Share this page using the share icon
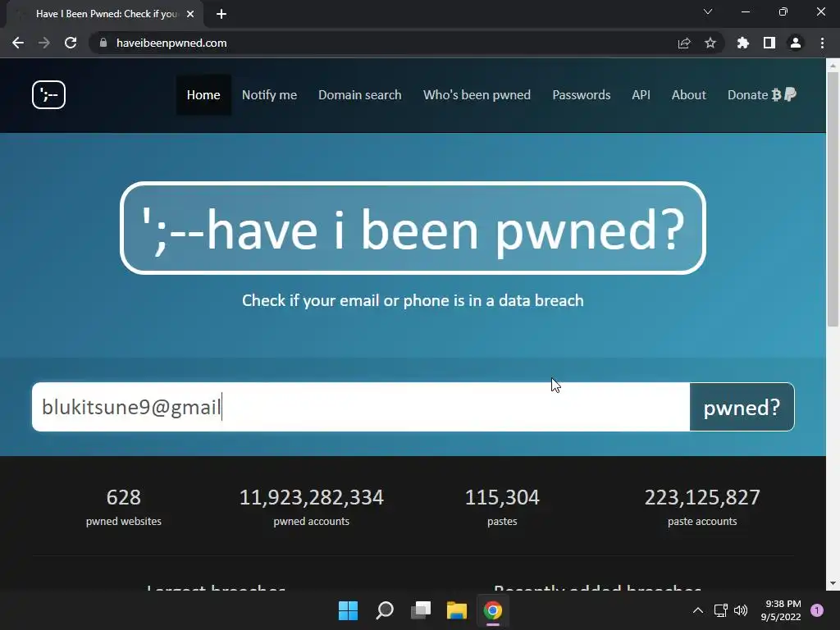 coord(684,43)
